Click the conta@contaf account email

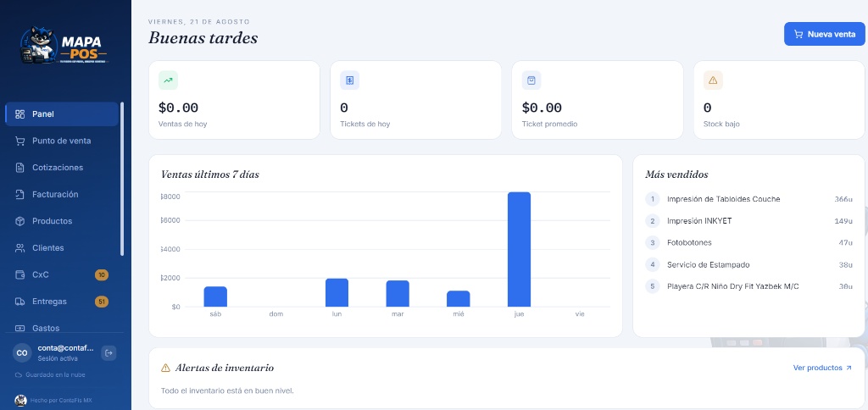coord(66,348)
